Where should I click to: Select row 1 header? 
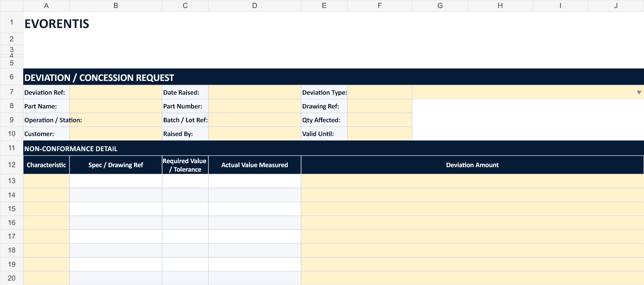click(12, 22)
